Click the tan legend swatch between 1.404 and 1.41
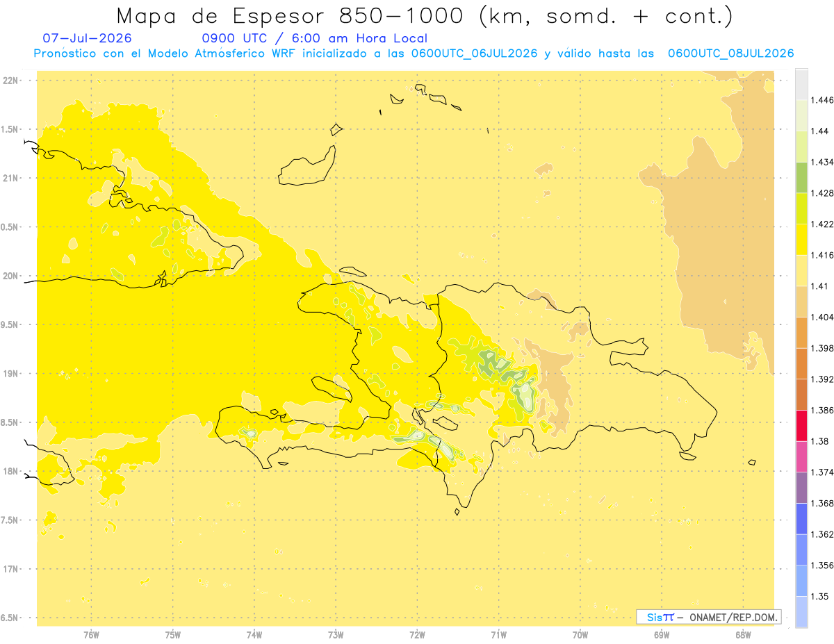Image resolution: width=834 pixels, height=644 pixels. [x=801, y=302]
